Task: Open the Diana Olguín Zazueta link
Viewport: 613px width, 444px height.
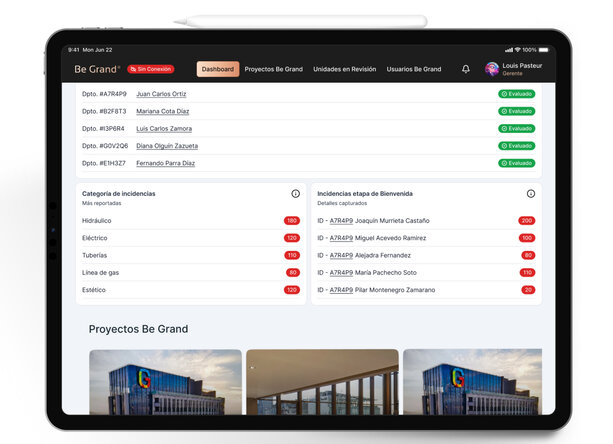Action: [x=167, y=146]
